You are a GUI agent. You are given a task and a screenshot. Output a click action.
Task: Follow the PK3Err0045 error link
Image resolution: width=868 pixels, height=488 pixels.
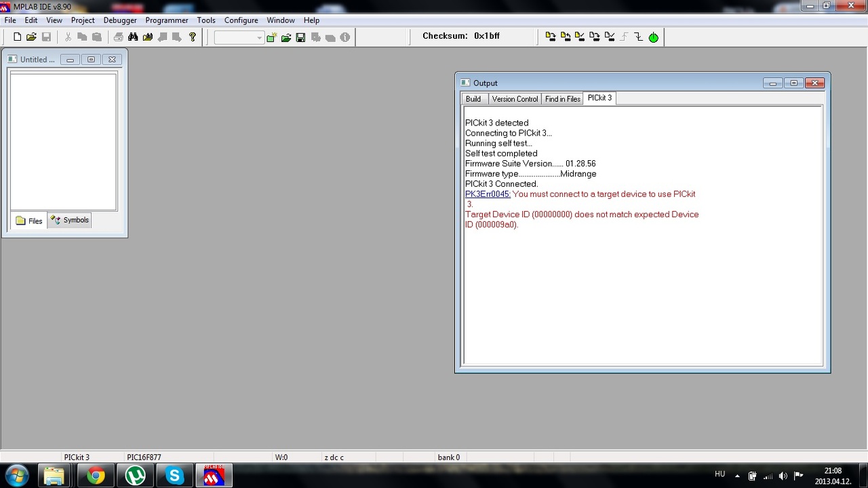pos(488,194)
